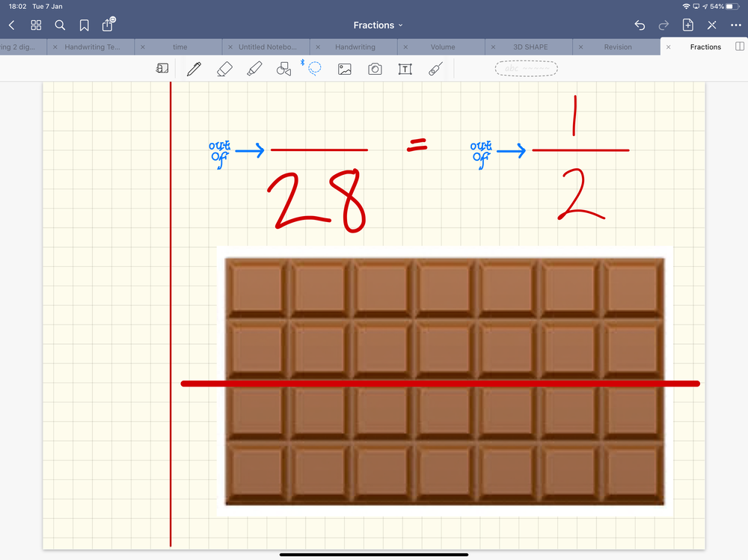Switch to the Volume tab
The width and height of the screenshot is (748, 560).
click(x=443, y=47)
